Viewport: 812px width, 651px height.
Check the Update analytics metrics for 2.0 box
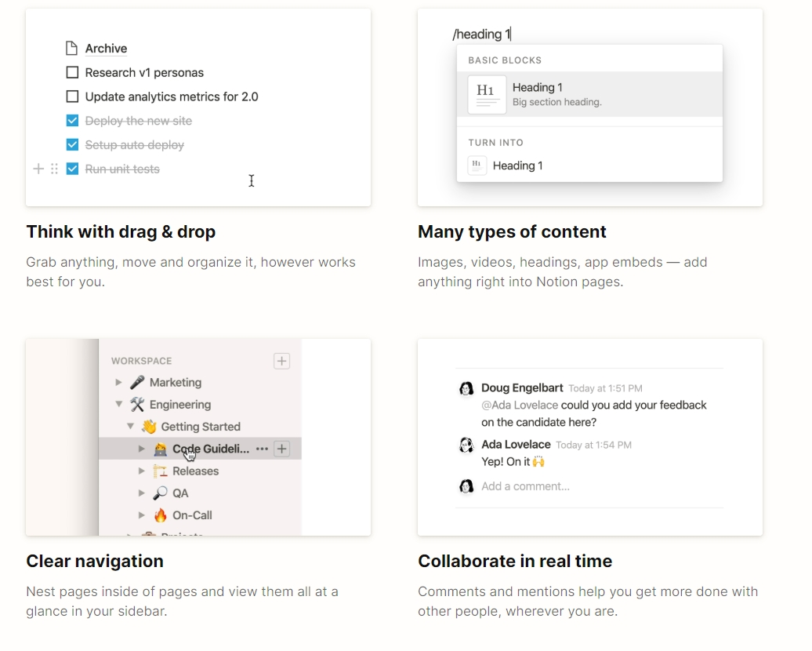coord(72,96)
